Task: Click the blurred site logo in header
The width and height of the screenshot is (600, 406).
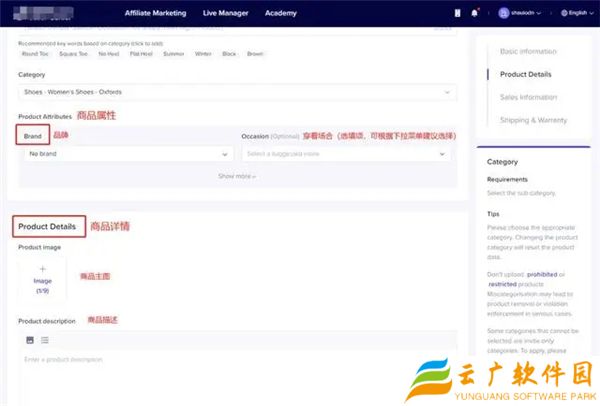Action: tap(43, 13)
